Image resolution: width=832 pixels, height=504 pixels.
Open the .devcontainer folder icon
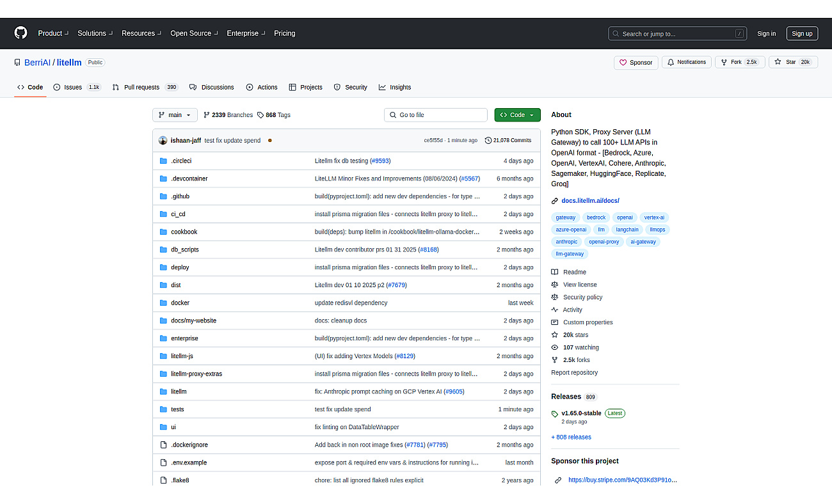click(163, 178)
